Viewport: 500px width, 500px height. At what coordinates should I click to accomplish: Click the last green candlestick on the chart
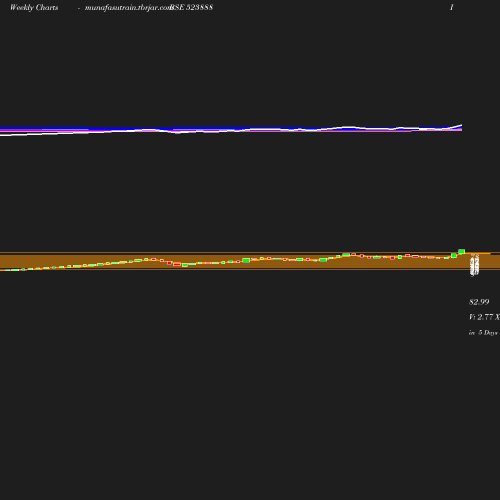[462, 251]
